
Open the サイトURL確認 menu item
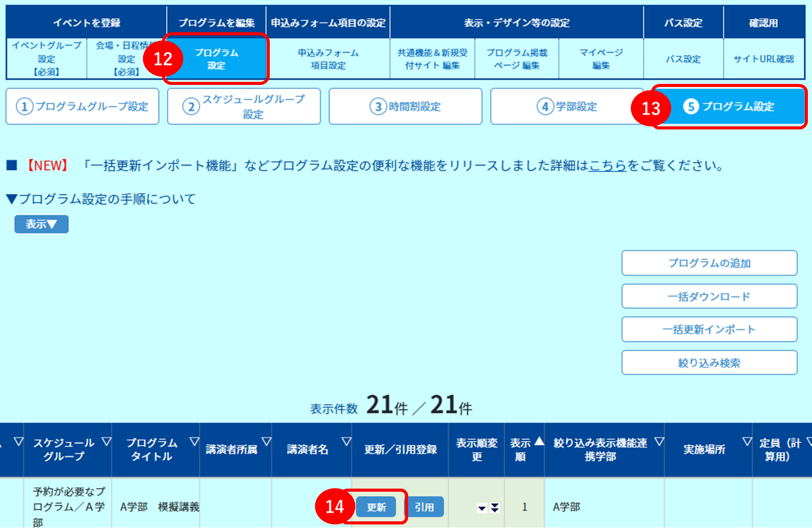[x=763, y=59]
